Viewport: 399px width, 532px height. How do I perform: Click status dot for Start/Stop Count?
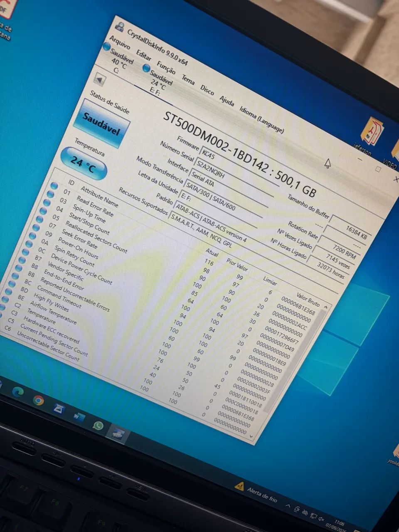(x=47, y=202)
